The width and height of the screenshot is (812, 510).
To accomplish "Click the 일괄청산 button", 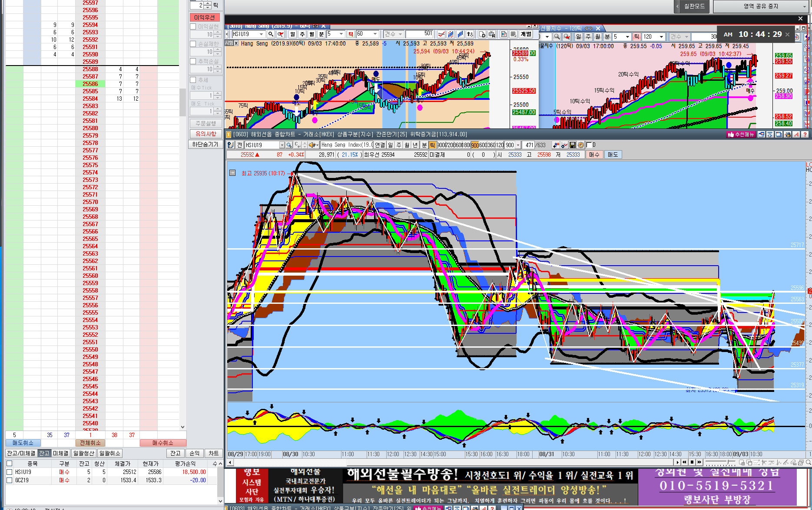I will [x=84, y=453].
